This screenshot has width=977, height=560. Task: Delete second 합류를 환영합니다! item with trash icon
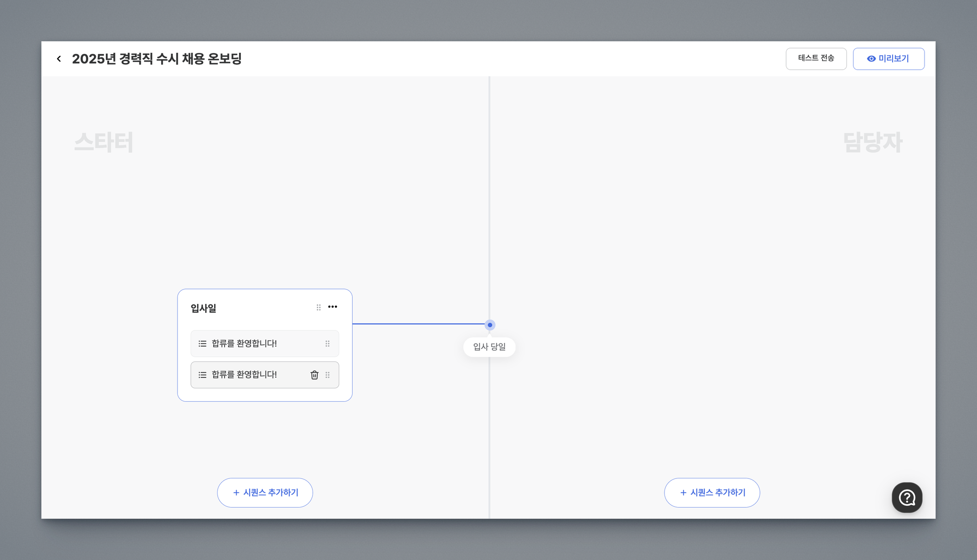click(314, 375)
